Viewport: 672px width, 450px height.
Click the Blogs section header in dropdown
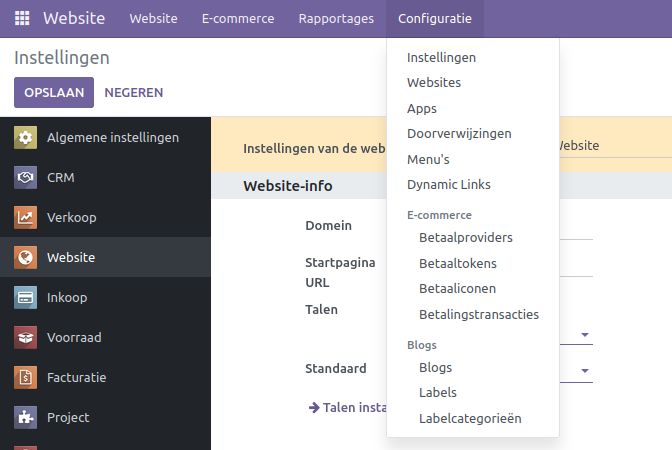pyautogui.click(x=422, y=345)
